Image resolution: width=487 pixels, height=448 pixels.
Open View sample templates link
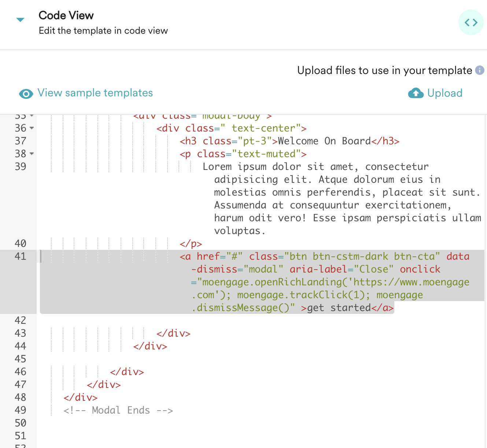point(95,93)
